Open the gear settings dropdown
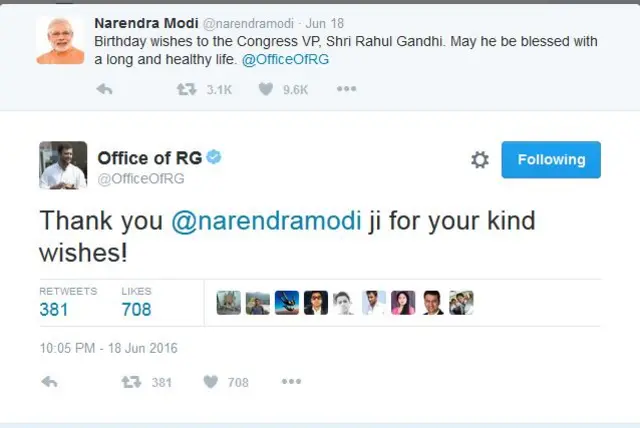This screenshot has height=428, width=640. point(479,160)
